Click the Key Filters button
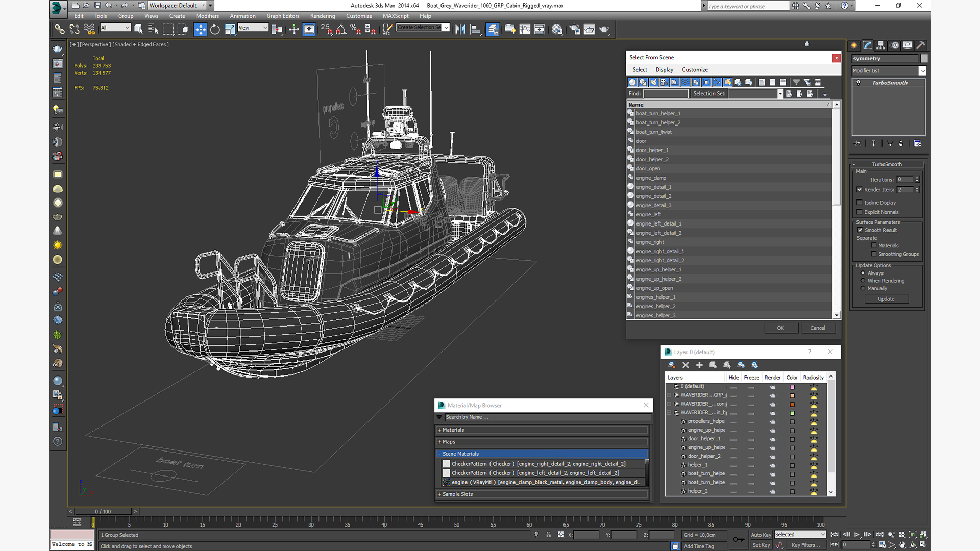The height and width of the screenshot is (551, 980). click(x=806, y=545)
